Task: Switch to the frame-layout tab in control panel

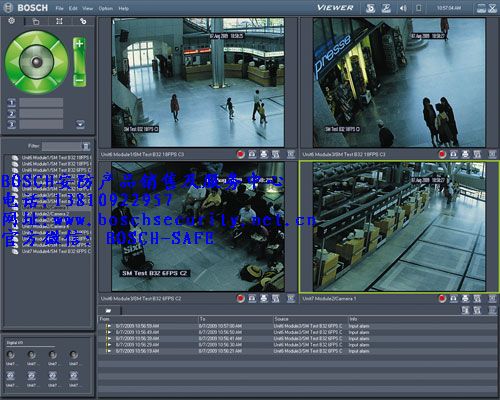Action: pyautogui.click(x=59, y=21)
